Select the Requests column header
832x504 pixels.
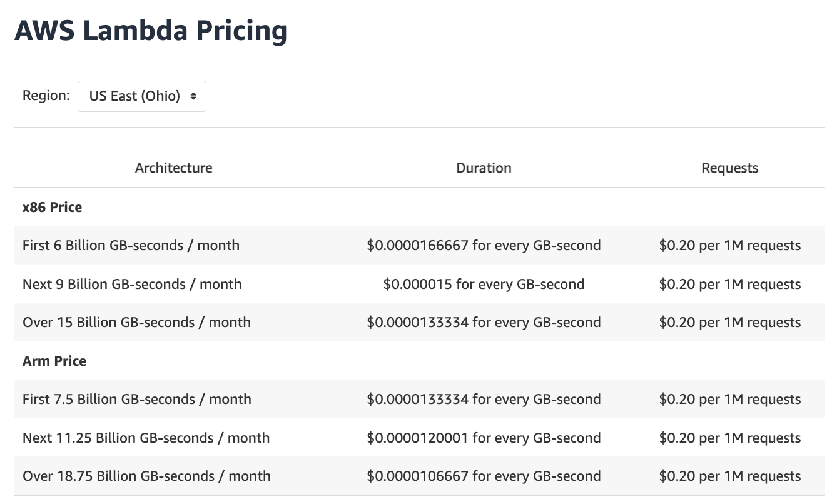pos(729,168)
